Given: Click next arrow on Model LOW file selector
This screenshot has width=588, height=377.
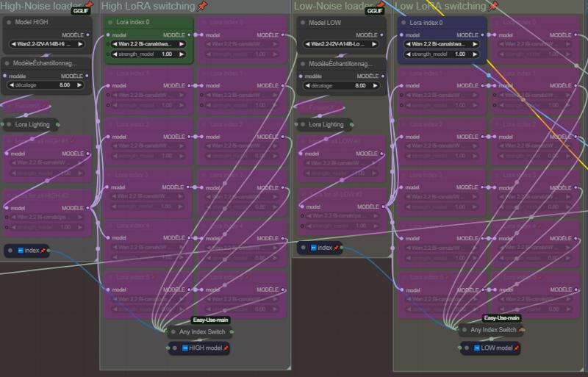Looking at the screenshot, I should 374,44.
